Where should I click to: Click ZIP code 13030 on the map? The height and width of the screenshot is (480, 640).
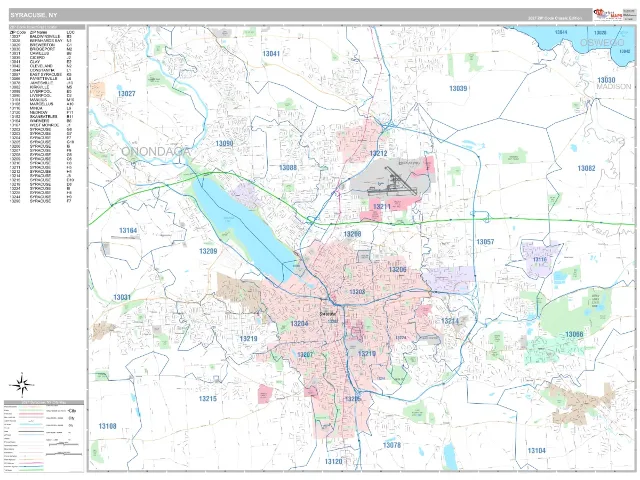[606, 80]
